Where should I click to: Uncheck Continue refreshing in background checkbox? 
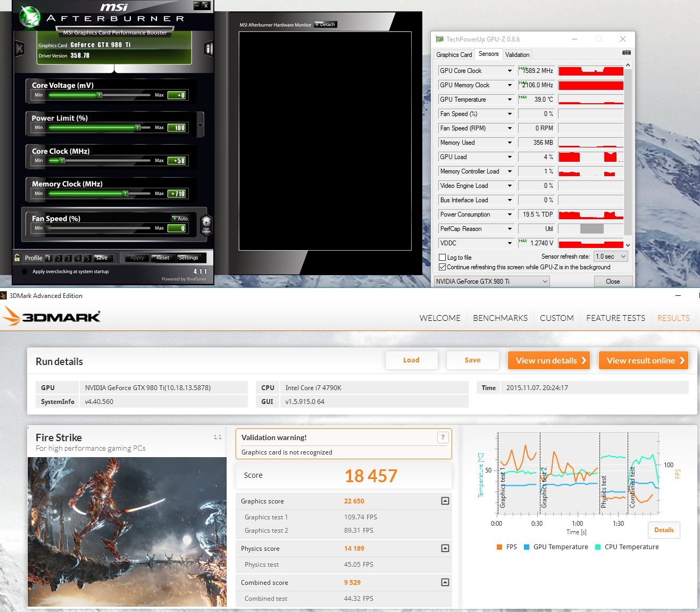(442, 267)
